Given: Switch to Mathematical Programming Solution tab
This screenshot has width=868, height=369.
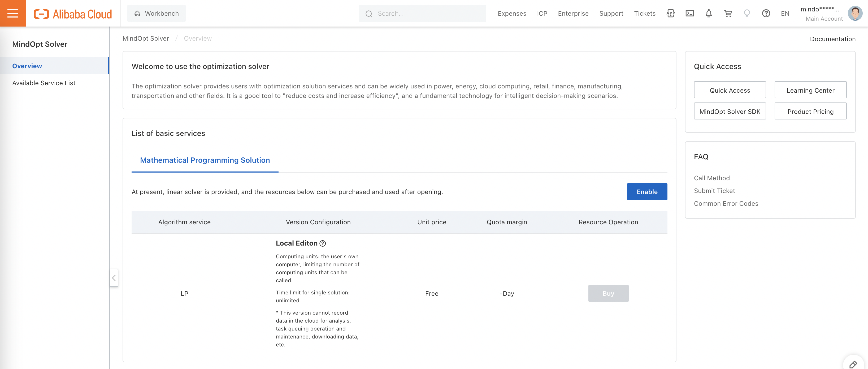Looking at the screenshot, I should pyautogui.click(x=205, y=160).
